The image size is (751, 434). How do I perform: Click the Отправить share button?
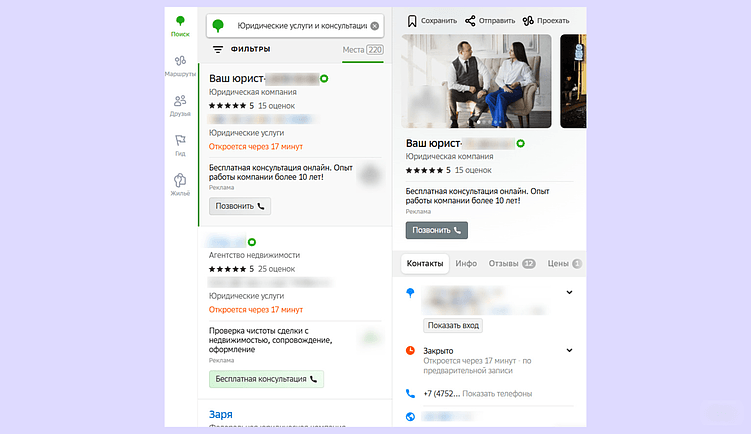coord(489,21)
